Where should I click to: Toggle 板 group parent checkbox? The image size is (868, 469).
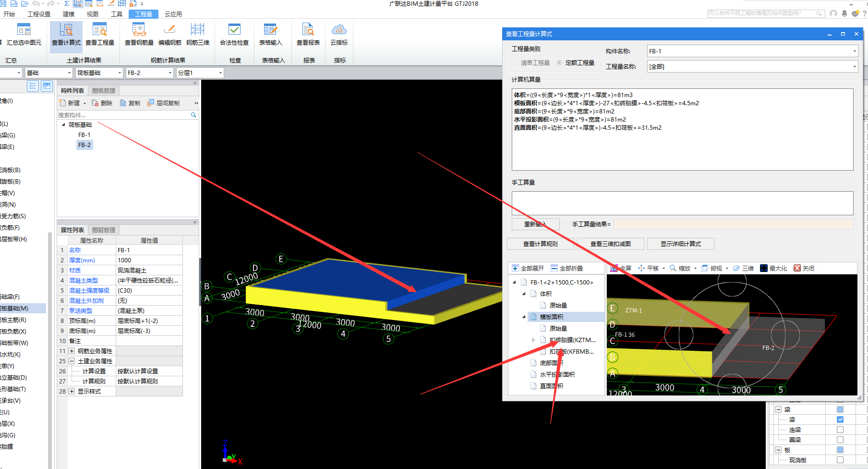pyautogui.click(x=840, y=450)
